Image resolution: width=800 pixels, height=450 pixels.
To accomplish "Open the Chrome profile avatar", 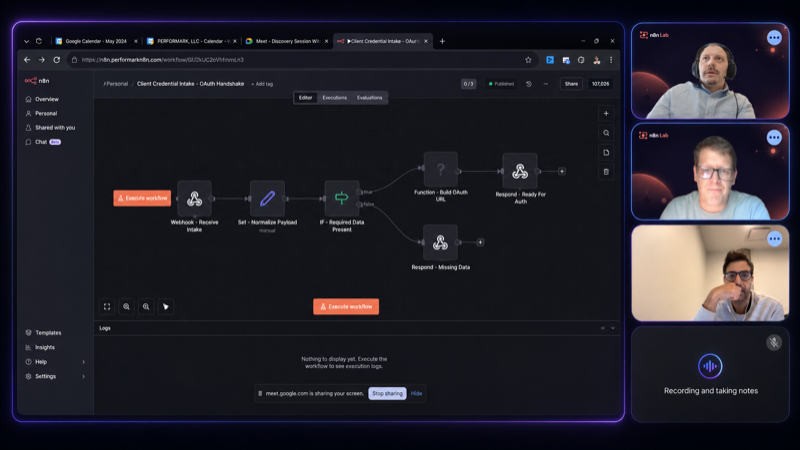I will pos(596,60).
